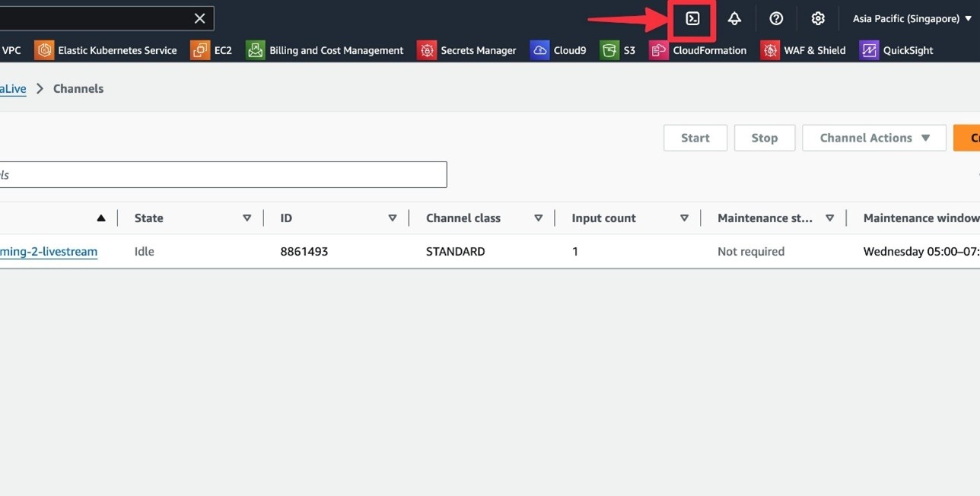Launch the Cloud9 service shortcut

558,51
